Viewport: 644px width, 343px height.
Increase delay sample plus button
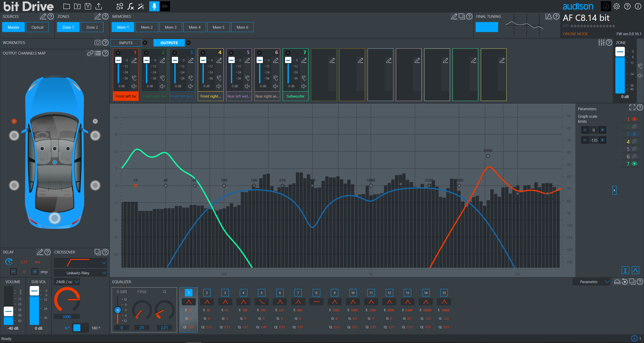35,272
